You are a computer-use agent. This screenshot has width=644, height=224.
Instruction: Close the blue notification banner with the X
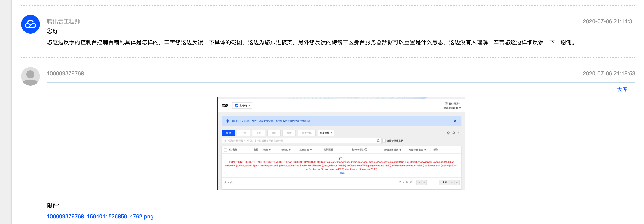(455, 121)
